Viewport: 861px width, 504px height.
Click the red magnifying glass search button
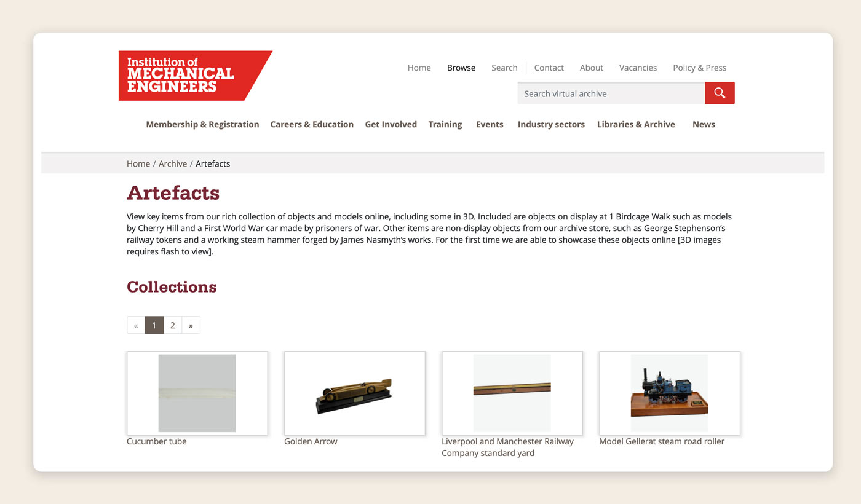pyautogui.click(x=720, y=93)
